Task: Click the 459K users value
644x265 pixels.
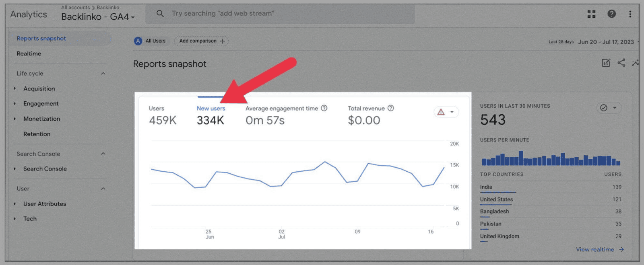Action: tap(163, 121)
